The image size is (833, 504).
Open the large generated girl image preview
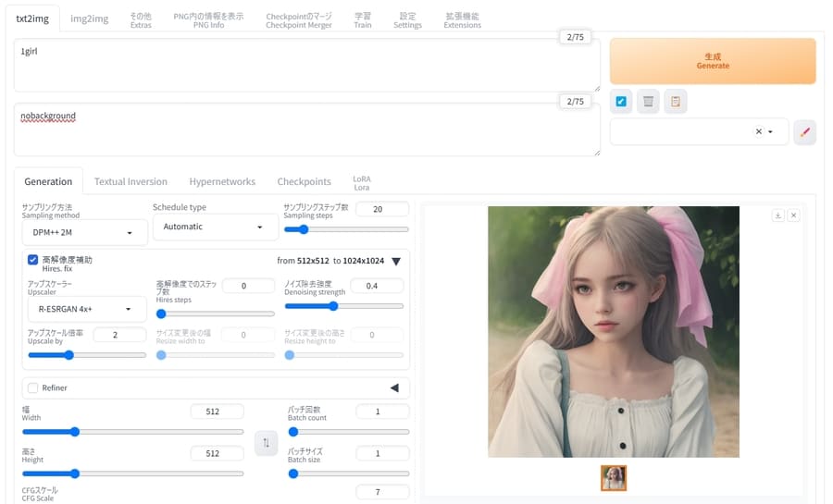click(614, 332)
